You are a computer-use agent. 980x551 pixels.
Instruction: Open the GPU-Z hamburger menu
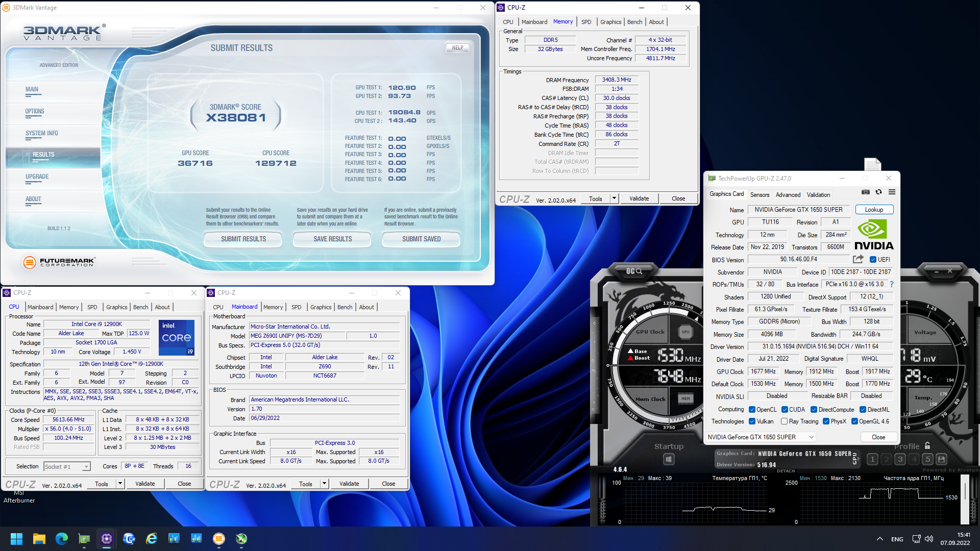point(892,192)
